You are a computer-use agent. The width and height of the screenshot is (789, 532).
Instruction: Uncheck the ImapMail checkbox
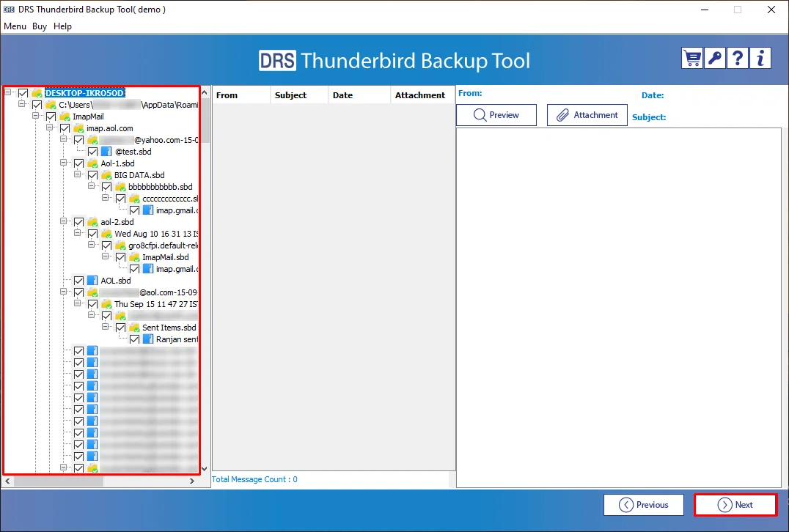click(51, 117)
